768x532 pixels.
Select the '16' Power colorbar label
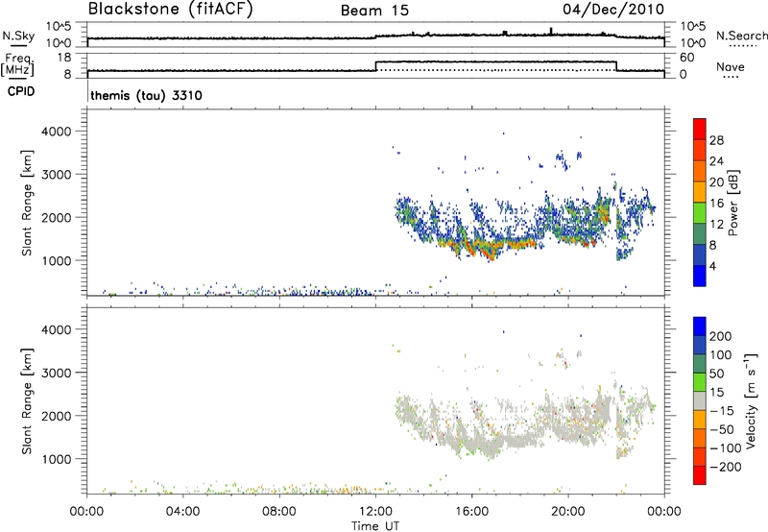click(x=716, y=204)
